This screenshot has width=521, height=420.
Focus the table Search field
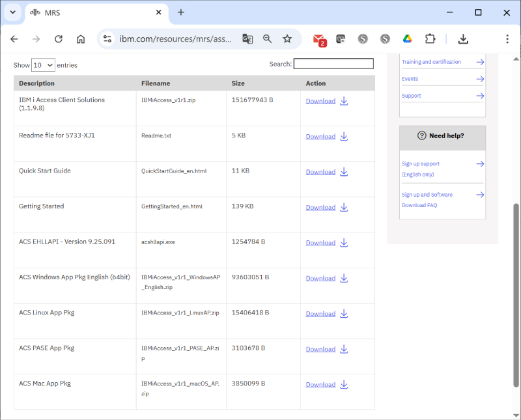333,64
